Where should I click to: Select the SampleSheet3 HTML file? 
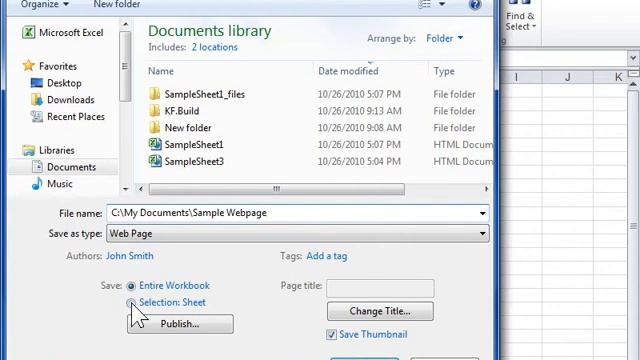pos(194,161)
